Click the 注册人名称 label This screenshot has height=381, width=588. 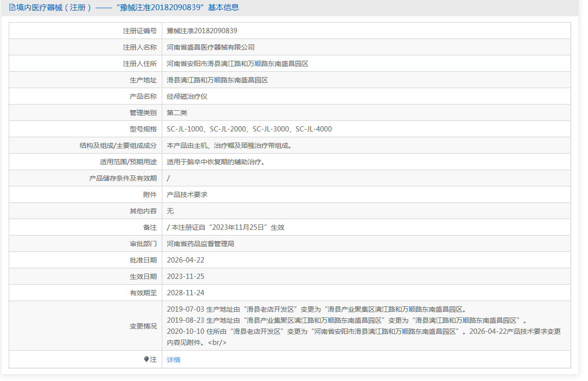[140, 47]
